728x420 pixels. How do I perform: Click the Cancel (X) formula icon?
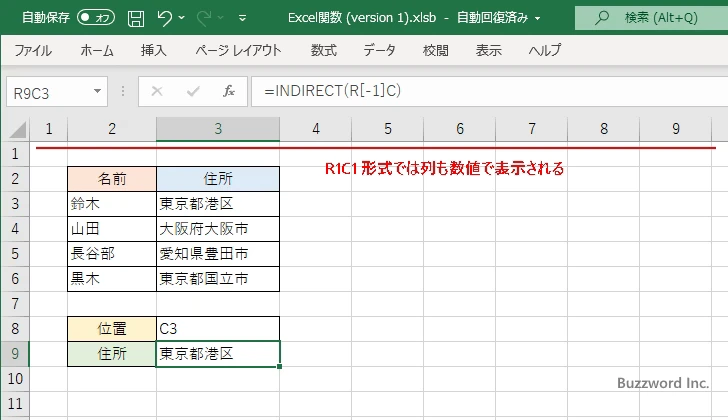tap(157, 91)
